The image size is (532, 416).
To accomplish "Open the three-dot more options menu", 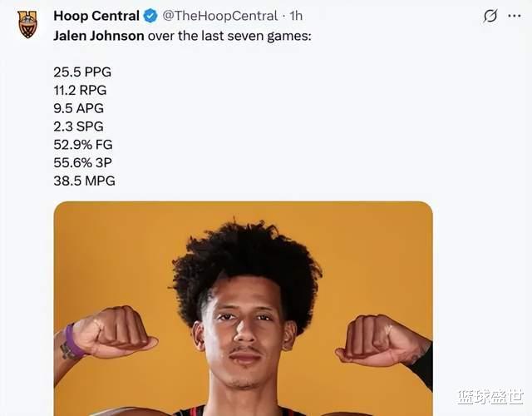I will pyautogui.click(x=515, y=16).
